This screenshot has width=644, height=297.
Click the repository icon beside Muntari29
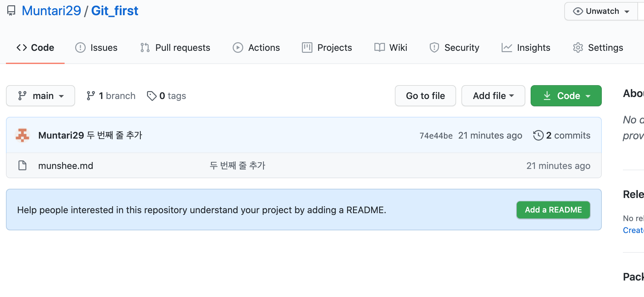[x=11, y=11]
